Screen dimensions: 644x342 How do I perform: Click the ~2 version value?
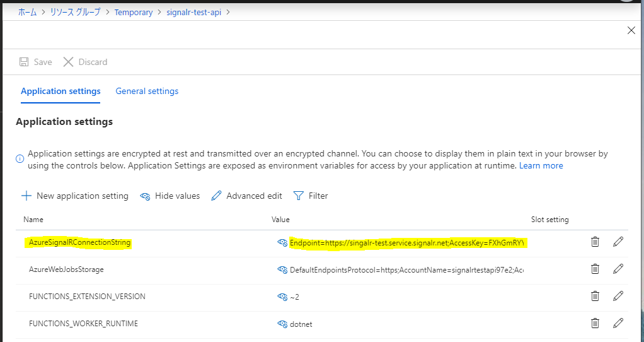tap(294, 297)
